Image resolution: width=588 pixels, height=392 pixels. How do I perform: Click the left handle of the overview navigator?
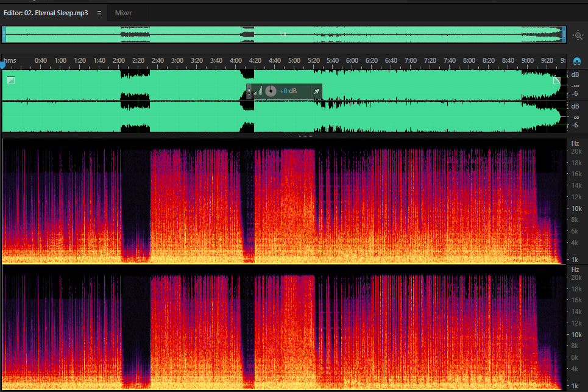[x=4, y=35]
